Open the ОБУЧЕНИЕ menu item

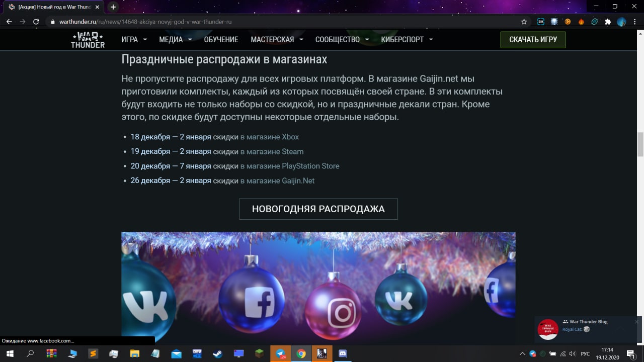(221, 40)
